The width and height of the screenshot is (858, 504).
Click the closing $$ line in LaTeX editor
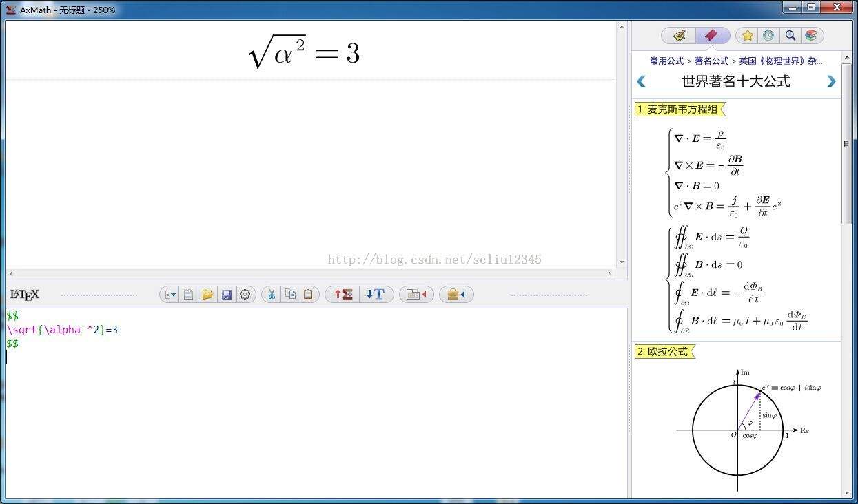12,343
